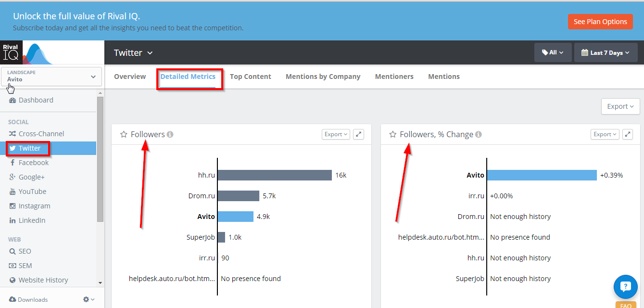
Task: Star the Followers chart as favorite
Action: (124, 134)
